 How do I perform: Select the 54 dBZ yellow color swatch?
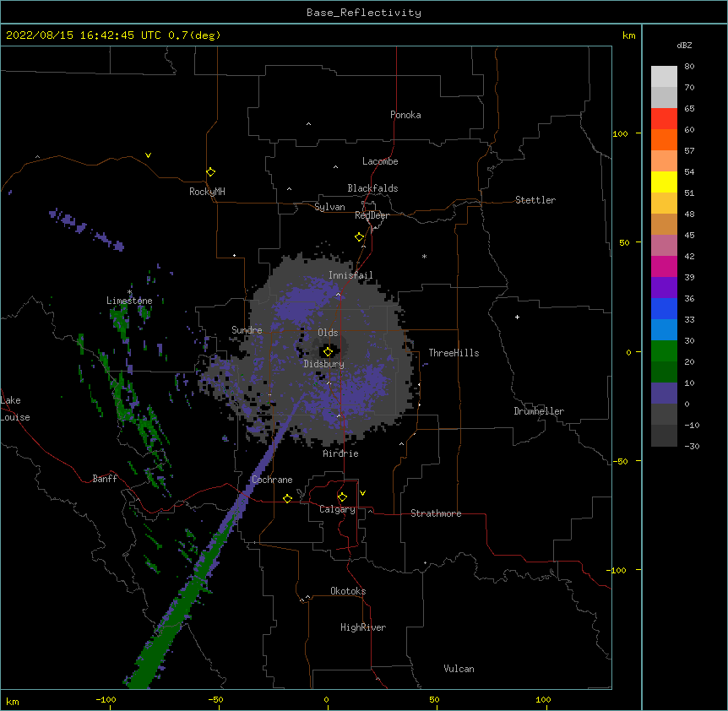pos(664,182)
